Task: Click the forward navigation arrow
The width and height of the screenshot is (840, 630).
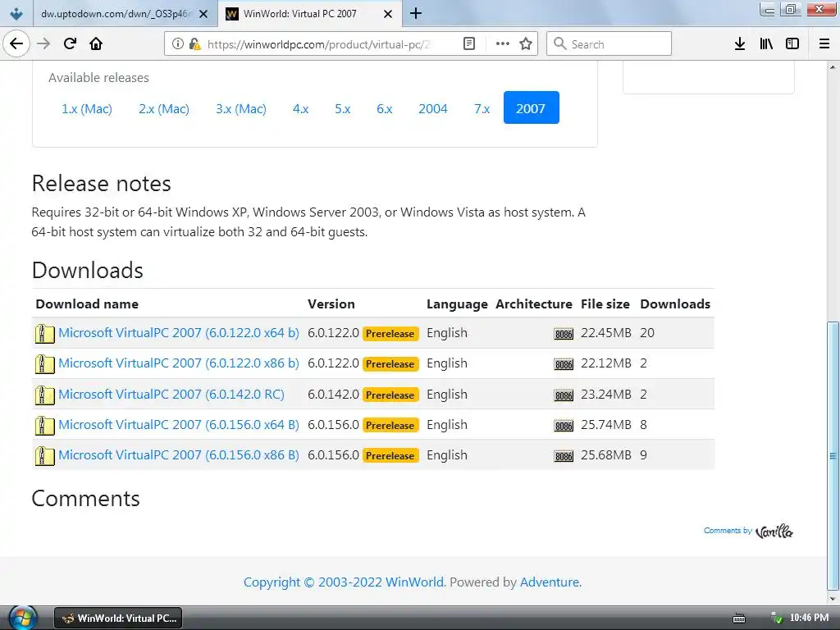Action: (43, 44)
